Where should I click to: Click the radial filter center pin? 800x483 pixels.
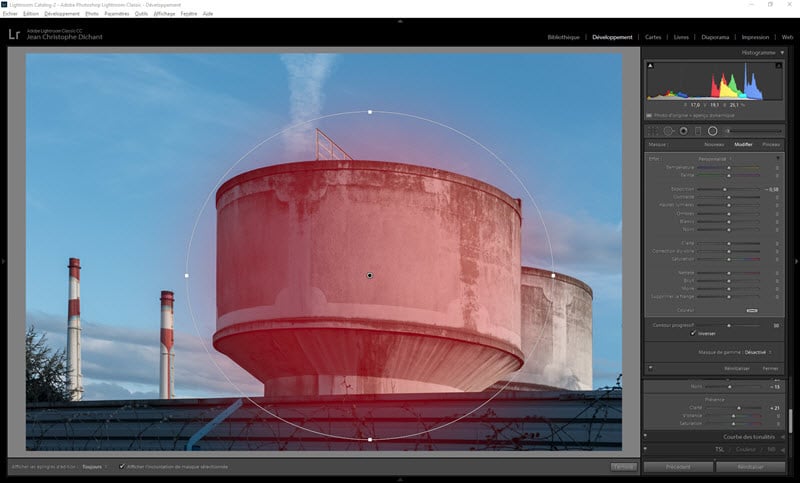point(370,275)
